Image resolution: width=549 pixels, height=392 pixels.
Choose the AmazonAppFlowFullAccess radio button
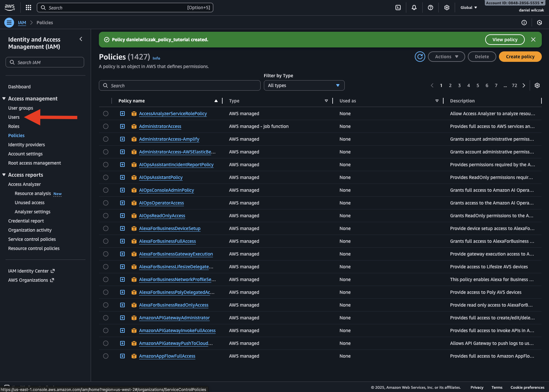pyautogui.click(x=106, y=356)
